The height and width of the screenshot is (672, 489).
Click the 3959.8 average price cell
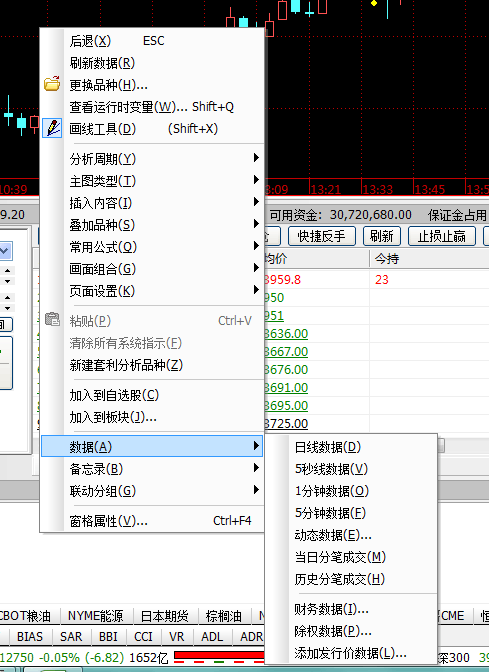(282, 280)
